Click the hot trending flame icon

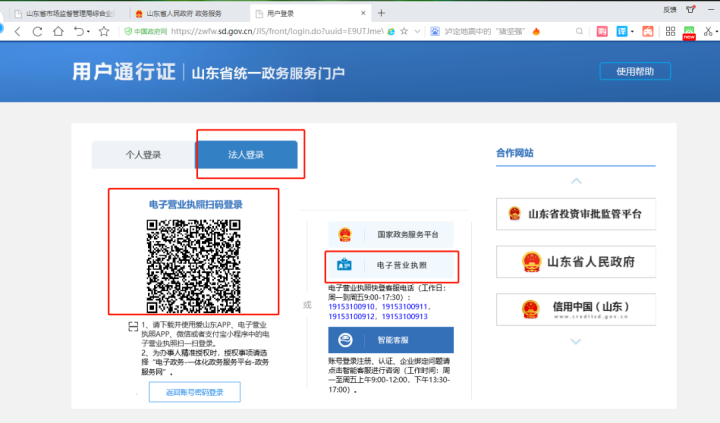[536, 31]
